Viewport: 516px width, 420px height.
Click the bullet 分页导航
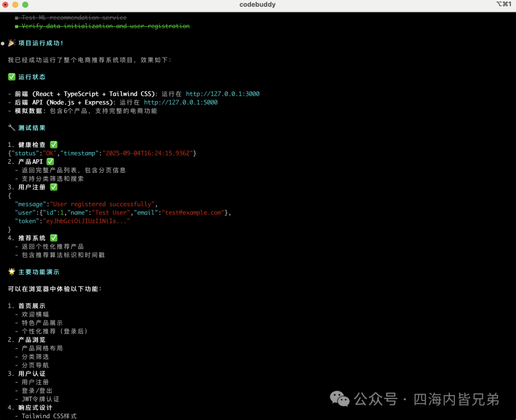[32, 366]
